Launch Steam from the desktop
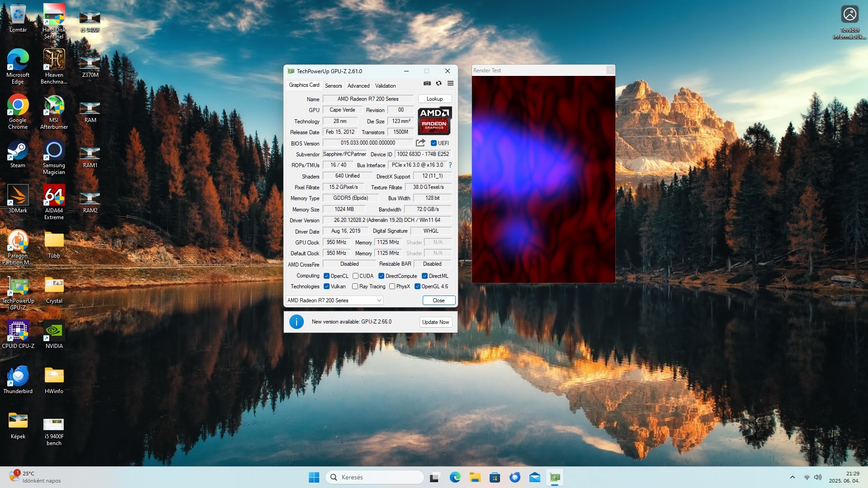Viewport: 868px width, 488px height. tap(18, 154)
